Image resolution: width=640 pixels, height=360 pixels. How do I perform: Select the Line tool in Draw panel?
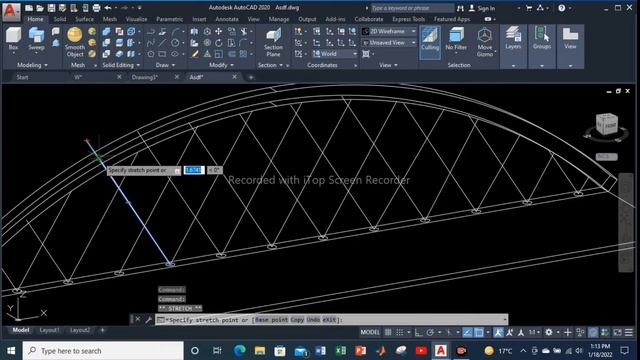point(162,42)
